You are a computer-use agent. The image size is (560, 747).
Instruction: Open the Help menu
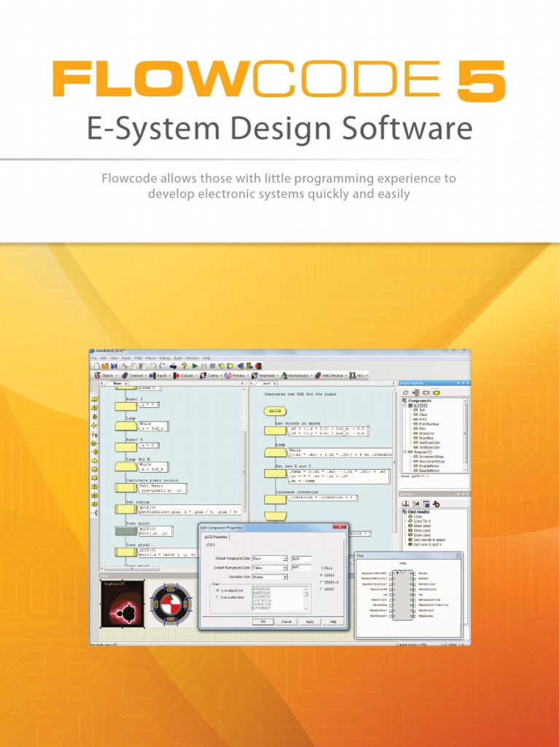coord(206,358)
